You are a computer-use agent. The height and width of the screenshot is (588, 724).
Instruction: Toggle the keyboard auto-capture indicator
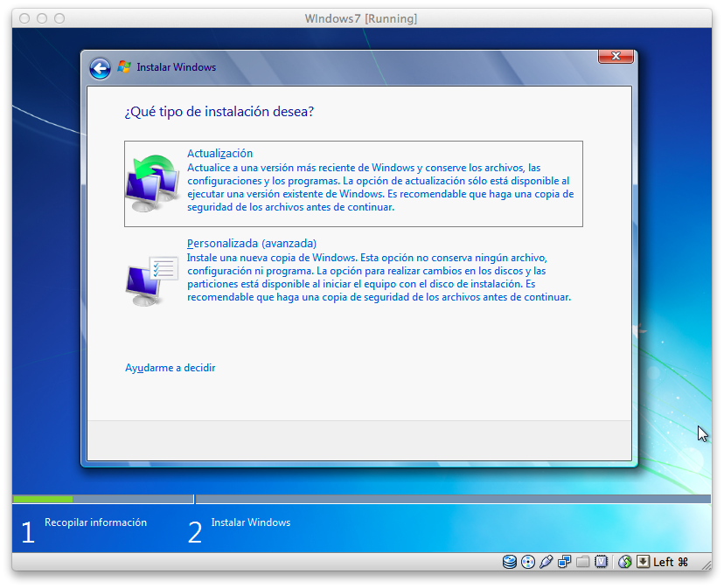644,562
